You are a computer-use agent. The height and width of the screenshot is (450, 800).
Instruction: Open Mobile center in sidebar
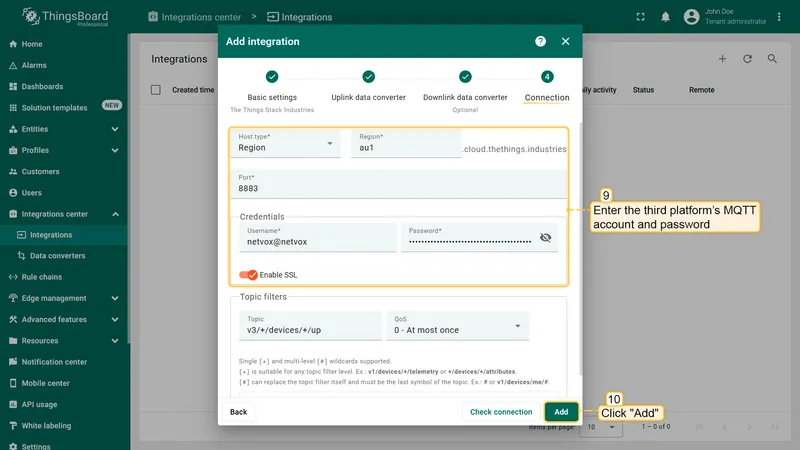click(64, 383)
